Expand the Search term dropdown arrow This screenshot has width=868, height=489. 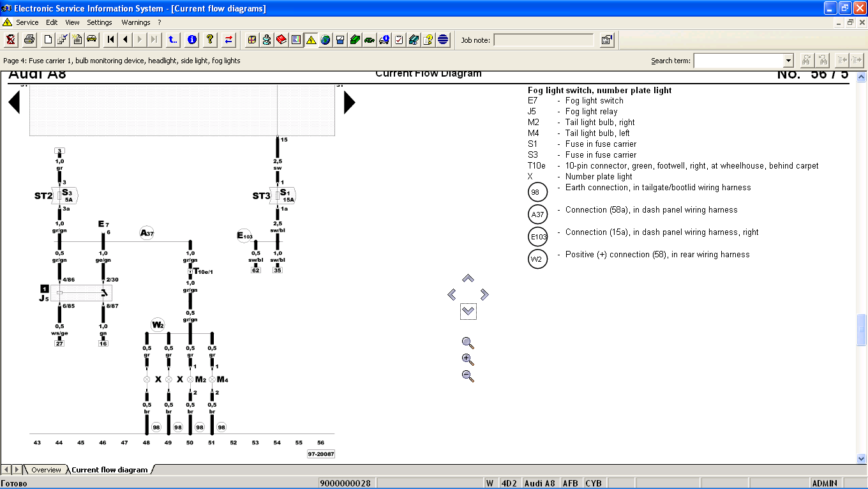click(788, 61)
